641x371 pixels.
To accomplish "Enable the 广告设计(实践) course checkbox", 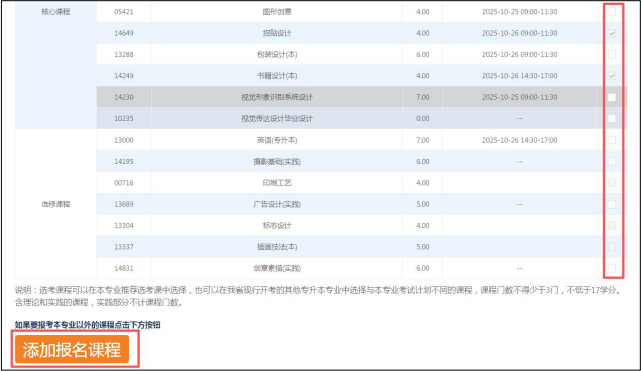I will pyautogui.click(x=612, y=204).
